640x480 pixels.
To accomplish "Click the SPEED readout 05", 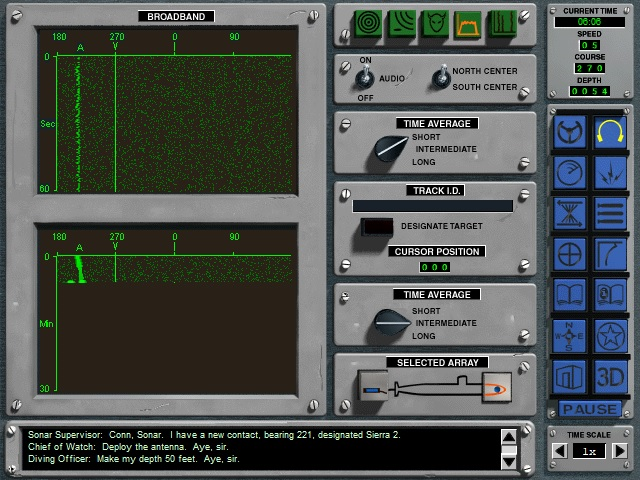I will (x=590, y=45).
